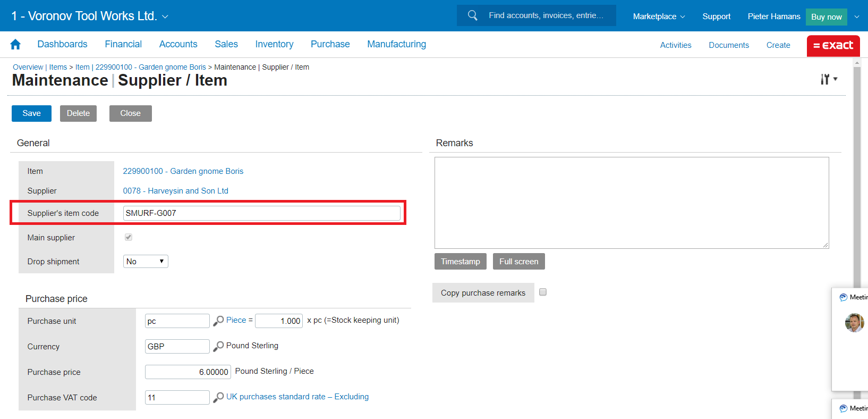Open the Accounts menu
Screen dimensions: 868x419
[178, 44]
